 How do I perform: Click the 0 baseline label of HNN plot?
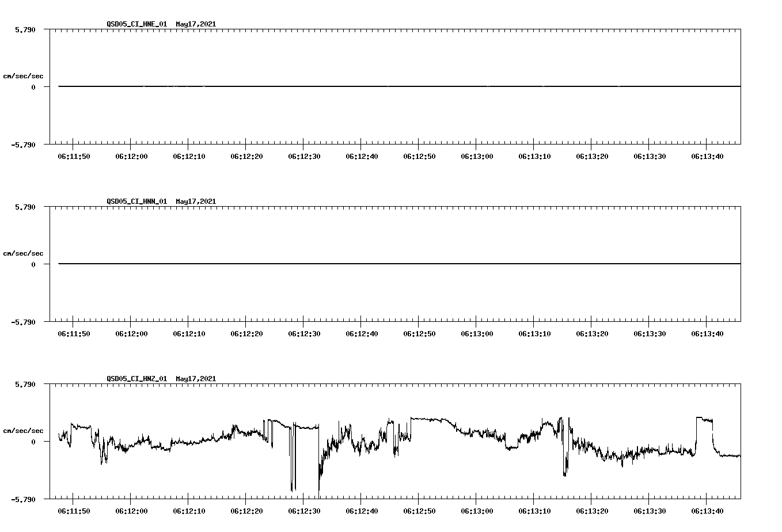33,264
